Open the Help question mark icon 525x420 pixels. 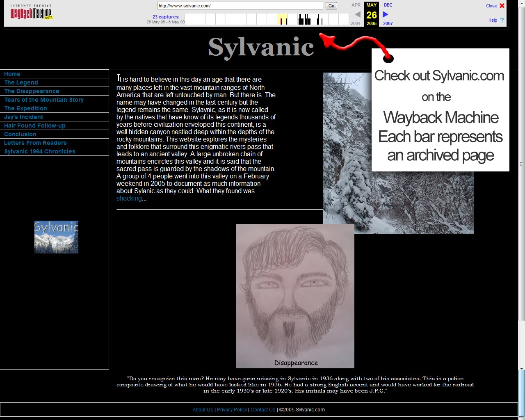click(502, 20)
